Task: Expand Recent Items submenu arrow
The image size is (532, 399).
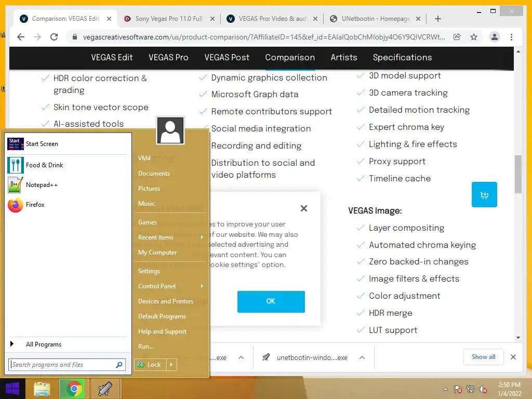Action: (202, 237)
